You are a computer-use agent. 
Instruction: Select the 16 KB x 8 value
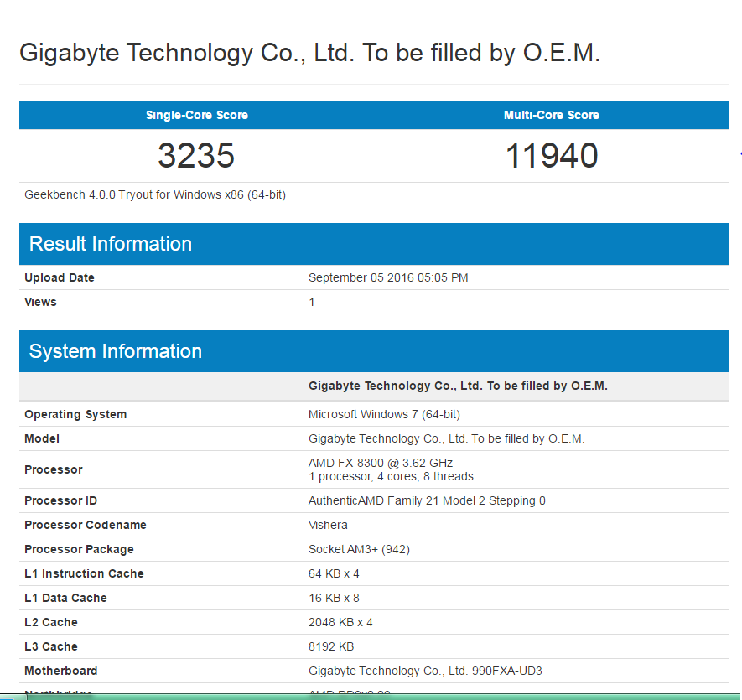point(334,598)
